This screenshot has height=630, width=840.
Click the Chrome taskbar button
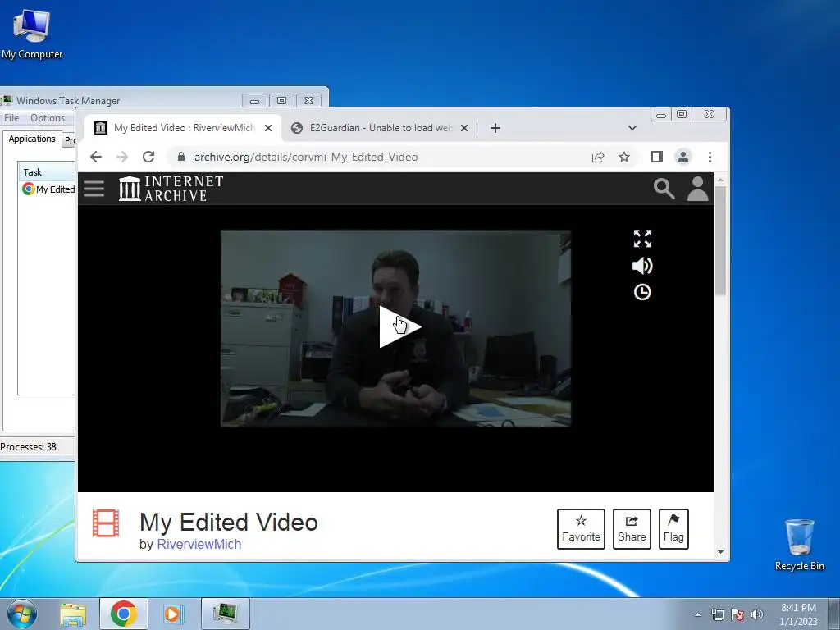[x=124, y=614]
